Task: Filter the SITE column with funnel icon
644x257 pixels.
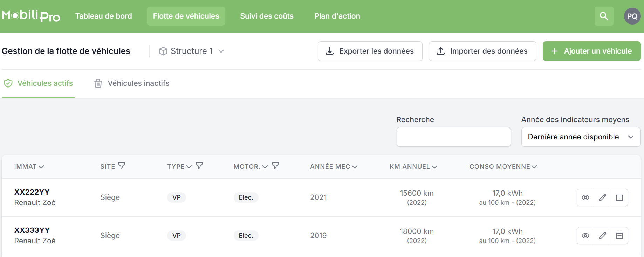Action: (122, 166)
